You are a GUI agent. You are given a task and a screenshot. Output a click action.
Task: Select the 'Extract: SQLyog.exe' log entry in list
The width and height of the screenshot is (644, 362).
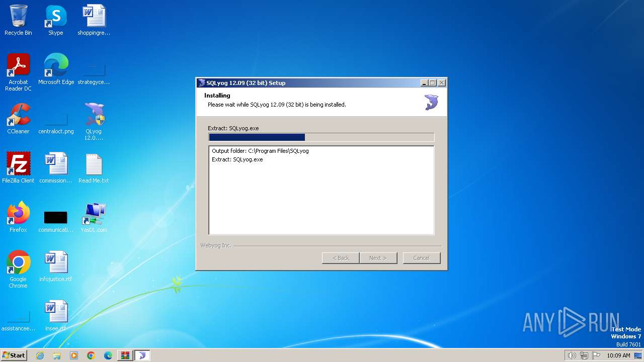[x=237, y=159]
